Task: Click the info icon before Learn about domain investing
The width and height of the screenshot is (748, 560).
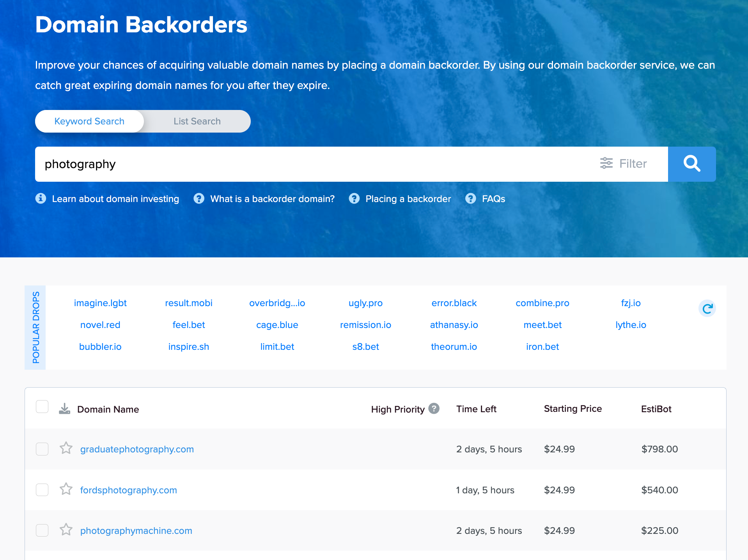Action: pyautogui.click(x=41, y=198)
